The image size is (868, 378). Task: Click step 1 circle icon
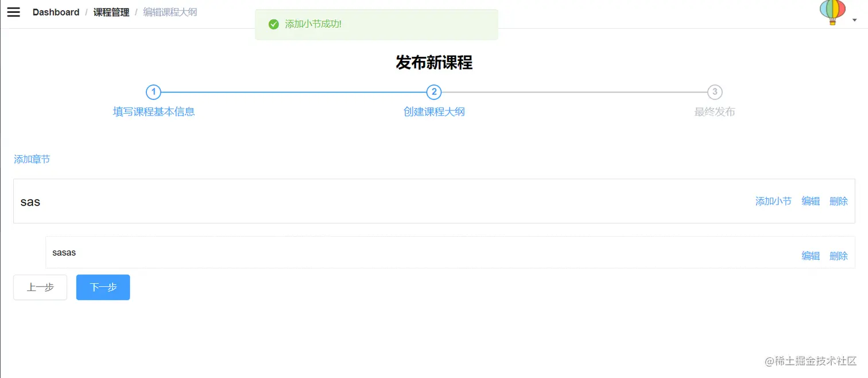153,92
